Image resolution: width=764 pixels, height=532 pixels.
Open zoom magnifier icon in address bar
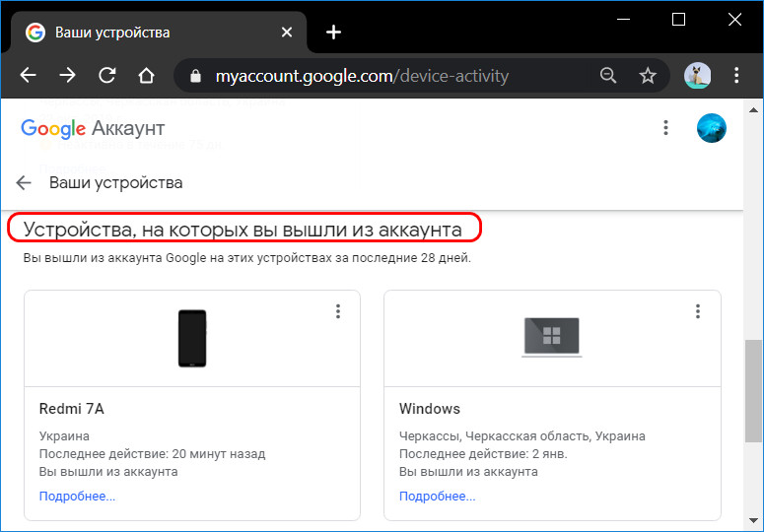pos(609,76)
